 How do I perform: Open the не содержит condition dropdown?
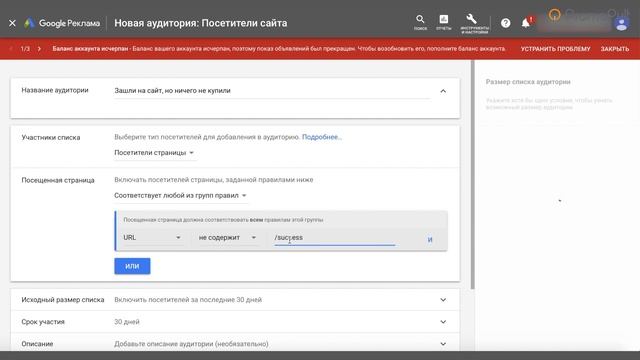(227, 238)
